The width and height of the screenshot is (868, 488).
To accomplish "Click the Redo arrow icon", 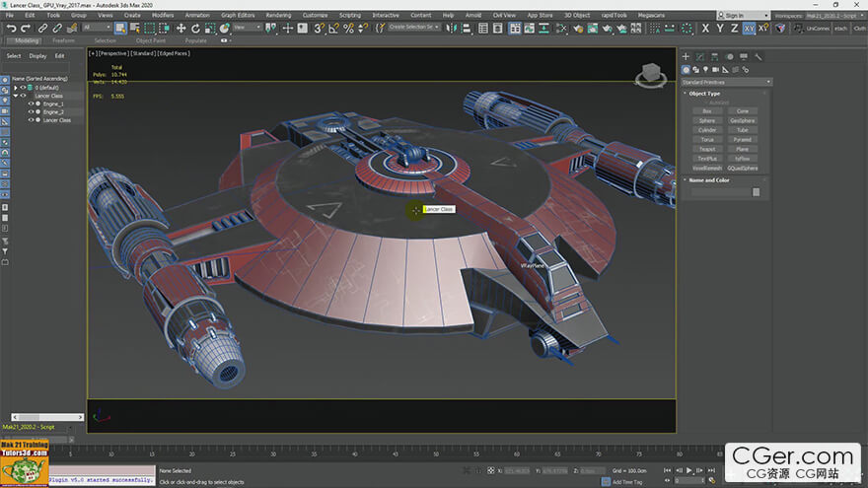I will coord(26,29).
